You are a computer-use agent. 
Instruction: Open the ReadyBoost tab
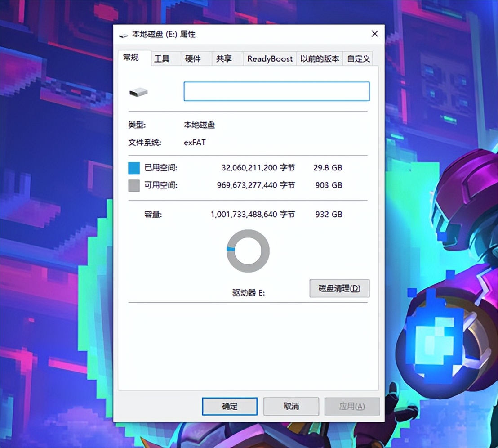point(270,59)
